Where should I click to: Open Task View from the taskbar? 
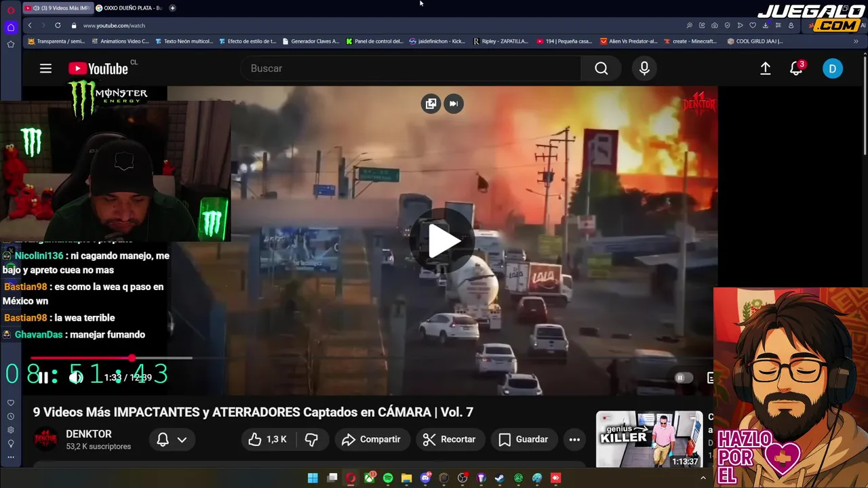[x=332, y=478]
